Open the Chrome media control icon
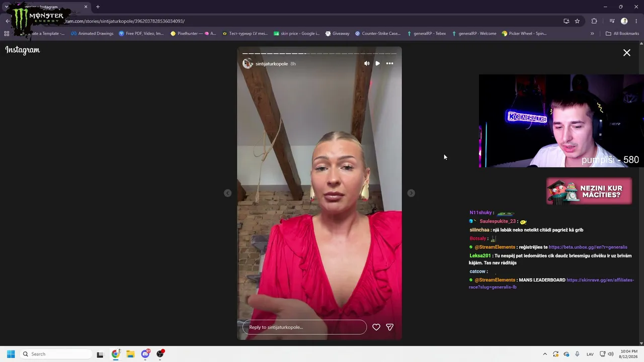Image resolution: width=644 pixels, height=362 pixels. pos(612,21)
